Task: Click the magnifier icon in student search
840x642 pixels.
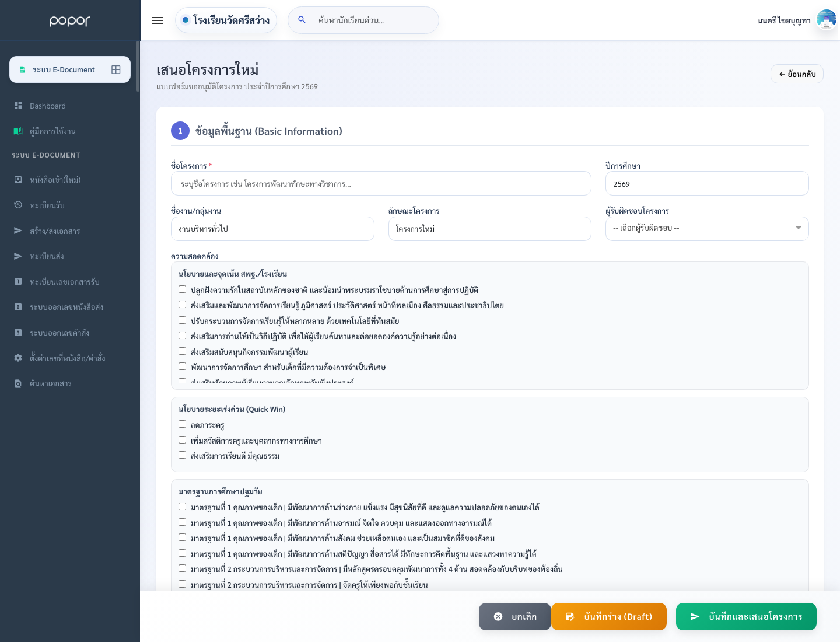Action: pyautogui.click(x=302, y=20)
